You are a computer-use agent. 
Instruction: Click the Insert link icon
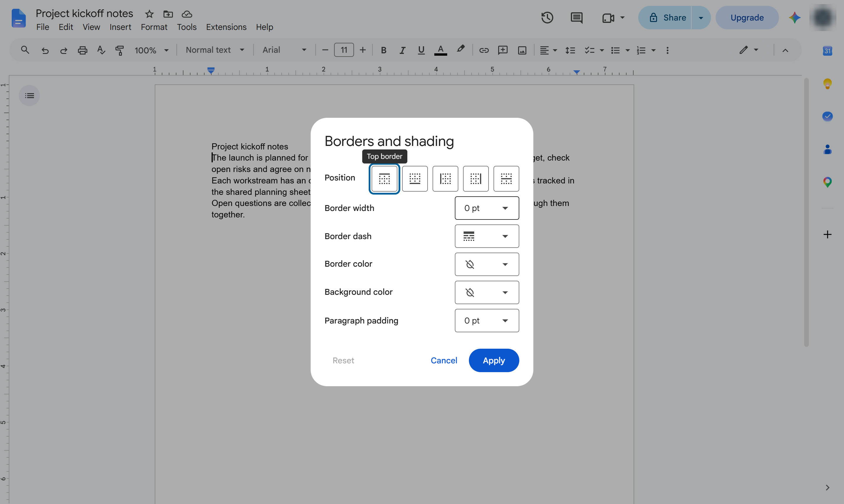pos(484,50)
